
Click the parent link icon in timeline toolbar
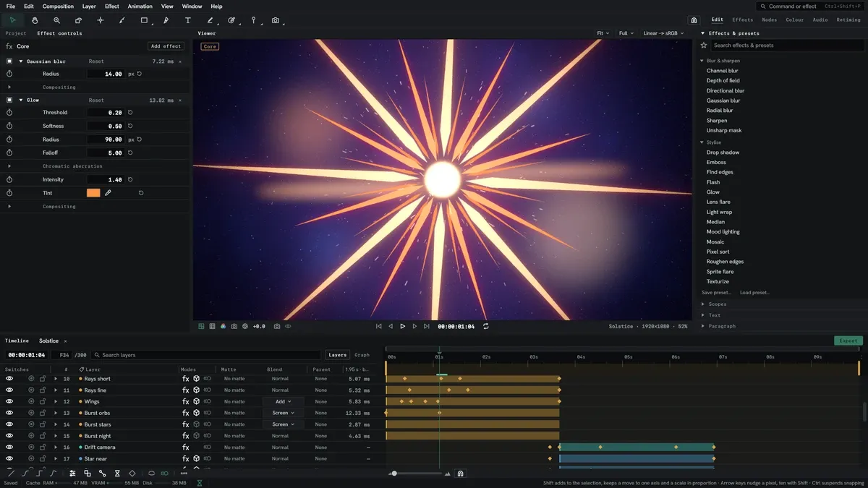102,474
